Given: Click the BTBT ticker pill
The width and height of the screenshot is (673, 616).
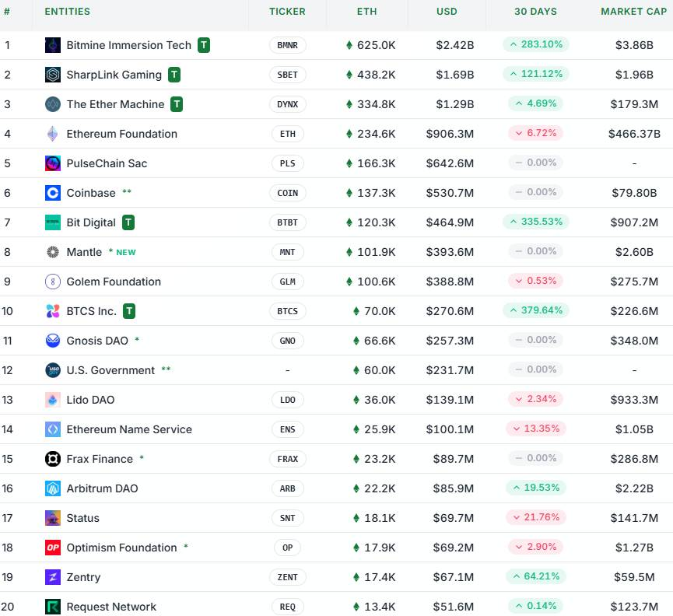Looking at the screenshot, I should [288, 222].
